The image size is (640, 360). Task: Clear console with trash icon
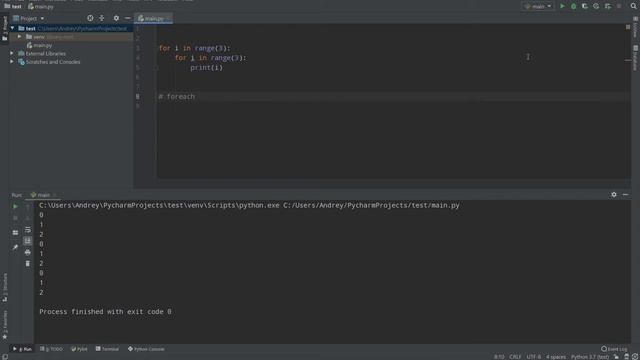[x=27, y=264]
